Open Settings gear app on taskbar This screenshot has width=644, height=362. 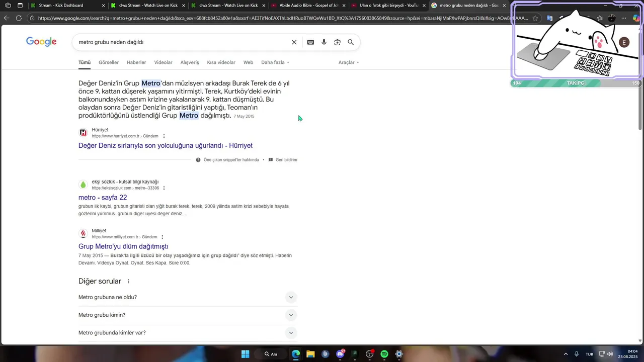pos(399,354)
